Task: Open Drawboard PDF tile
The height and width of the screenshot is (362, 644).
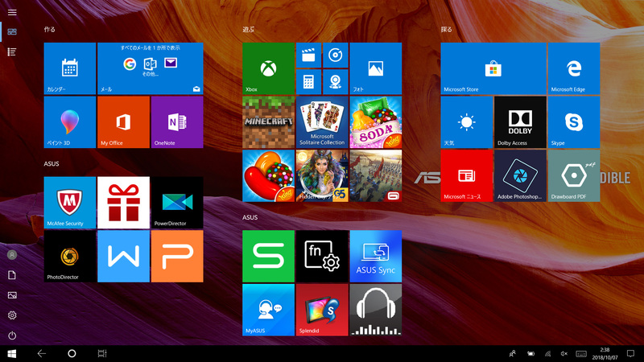Action: click(574, 175)
